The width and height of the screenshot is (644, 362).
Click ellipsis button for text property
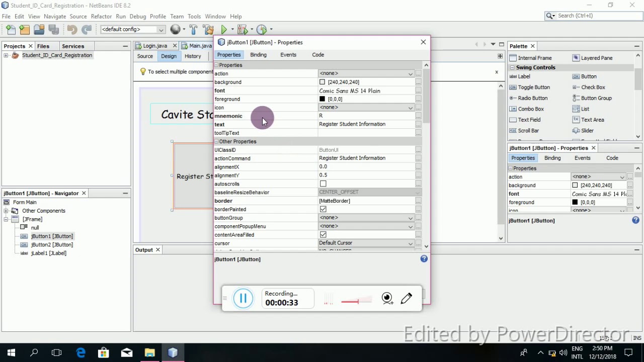pos(418,125)
